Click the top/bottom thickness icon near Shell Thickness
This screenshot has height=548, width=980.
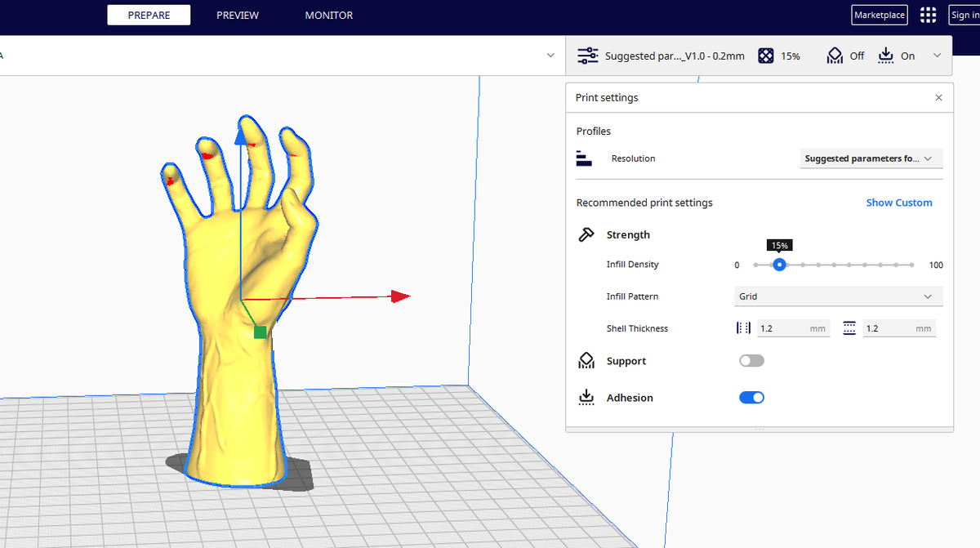849,327
